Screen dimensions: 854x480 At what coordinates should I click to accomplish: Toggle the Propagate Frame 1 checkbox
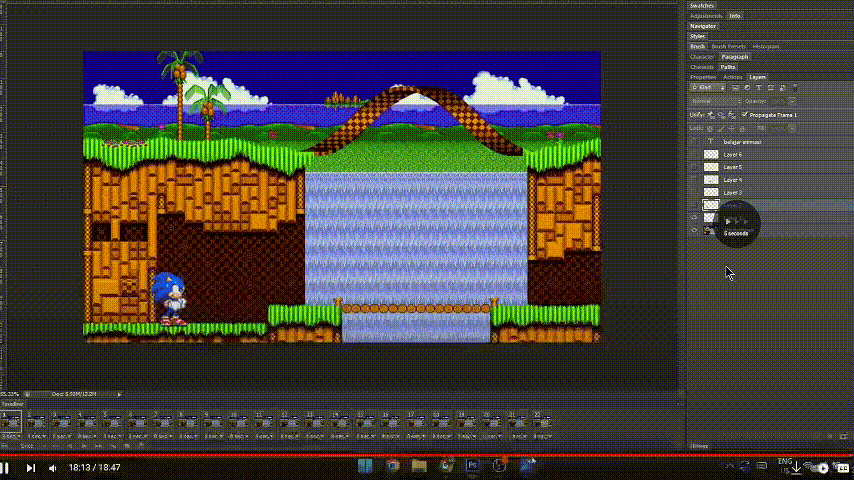tap(744, 115)
